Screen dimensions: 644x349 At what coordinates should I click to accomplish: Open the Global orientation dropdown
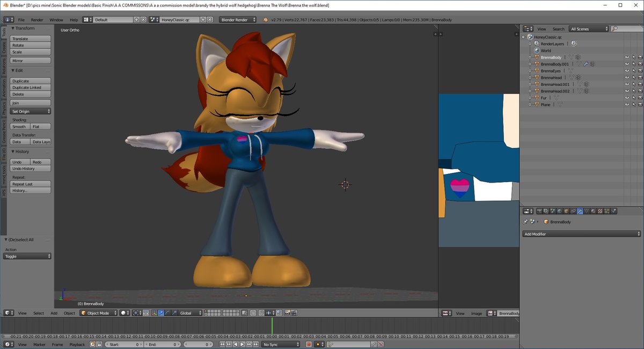(x=190, y=313)
